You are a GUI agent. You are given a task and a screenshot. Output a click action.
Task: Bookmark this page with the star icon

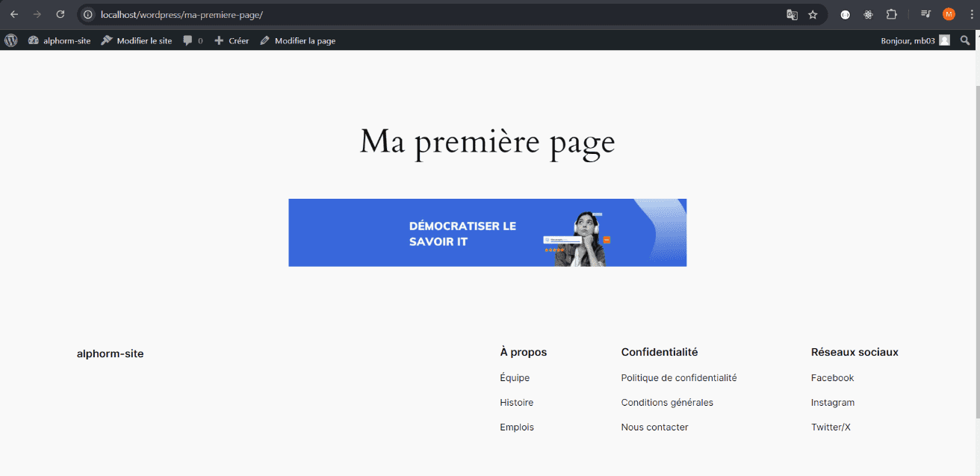(813, 14)
